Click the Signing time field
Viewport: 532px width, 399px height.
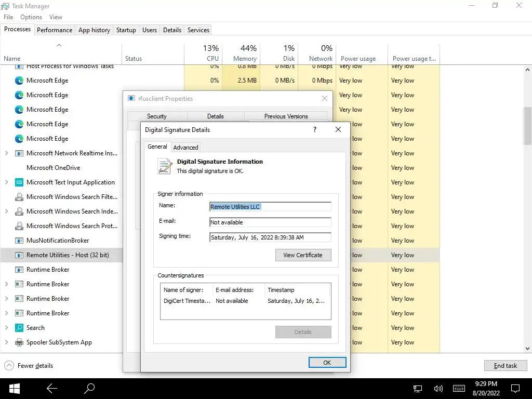click(x=270, y=237)
